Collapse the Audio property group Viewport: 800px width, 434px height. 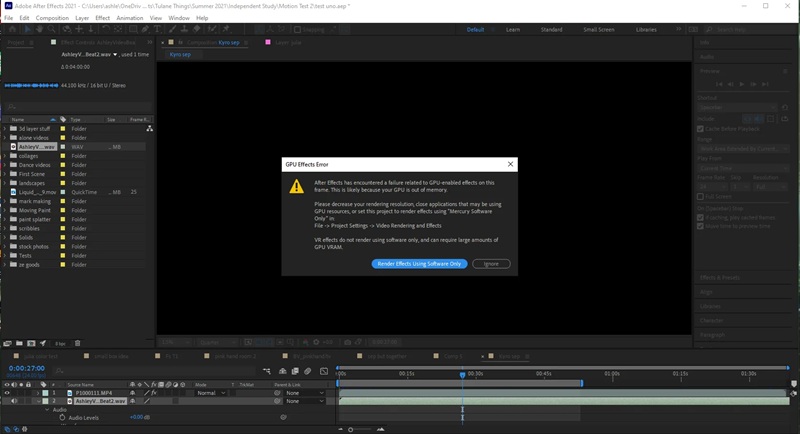(x=47, y=410)
